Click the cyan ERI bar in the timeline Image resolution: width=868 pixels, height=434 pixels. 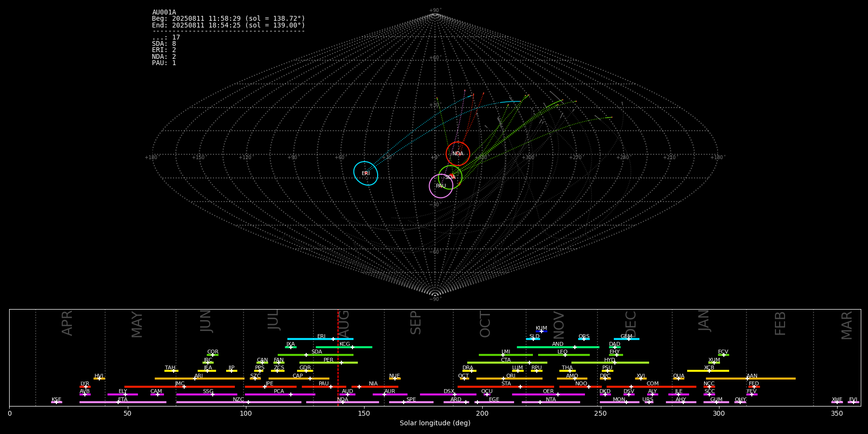pyautogui.click(x=320, y=339)
